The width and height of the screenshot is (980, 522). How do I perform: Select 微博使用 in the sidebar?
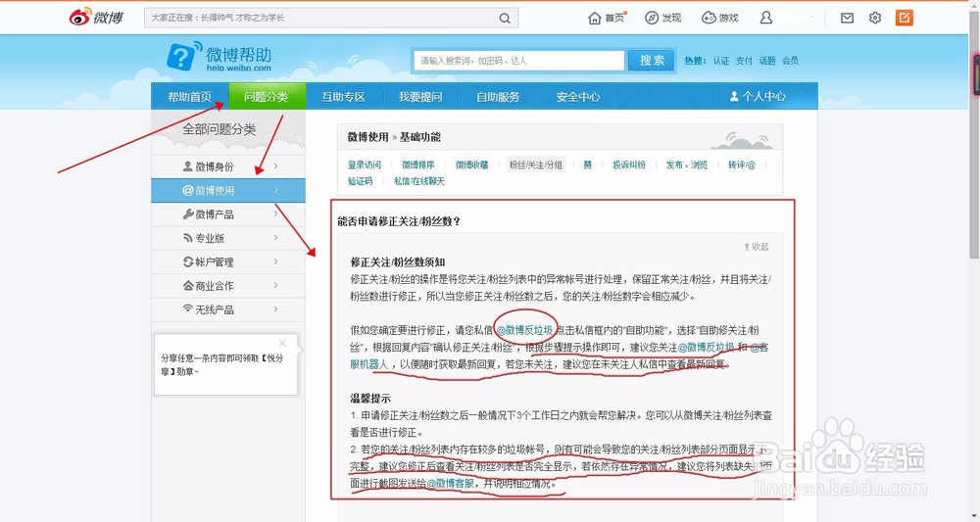pyautogui.click(x=228, y=190)
